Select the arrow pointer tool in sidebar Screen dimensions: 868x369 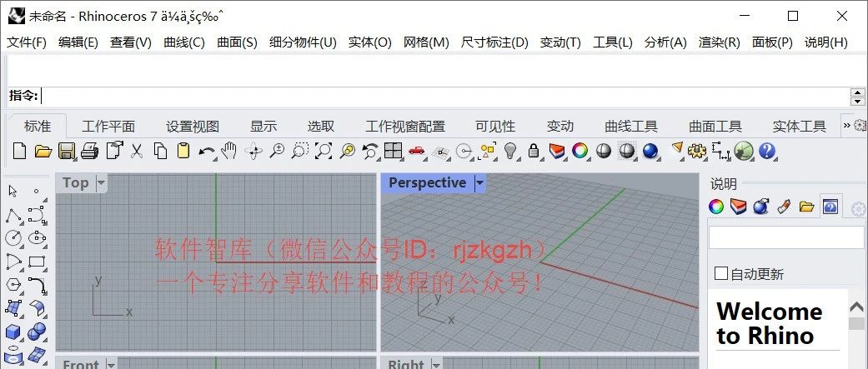tap(13, 192)
